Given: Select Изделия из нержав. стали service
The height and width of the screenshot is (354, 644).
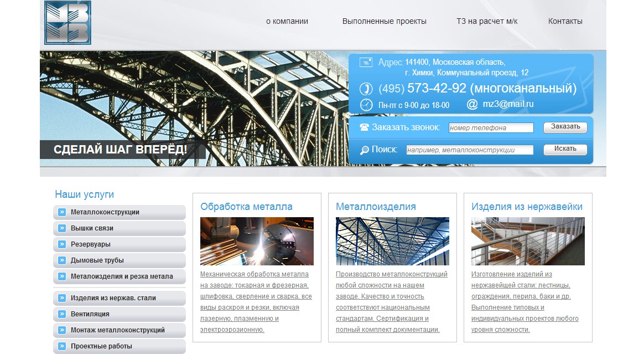Looking at the screenshot, I should (x=120, y=297).
